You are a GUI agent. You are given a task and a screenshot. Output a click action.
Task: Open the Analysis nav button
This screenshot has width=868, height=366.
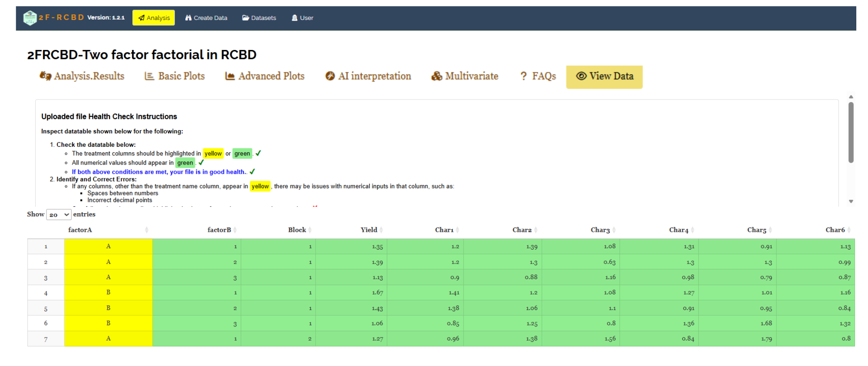[x=154, y=18]
